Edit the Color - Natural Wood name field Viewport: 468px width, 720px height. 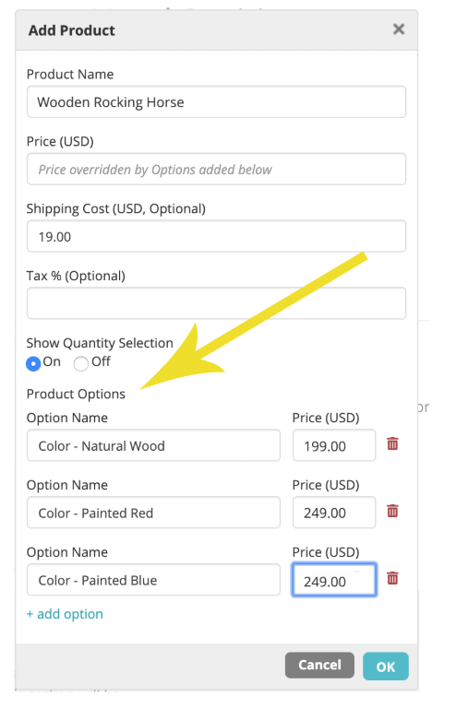pyautogui.click(x=153, y=445)
